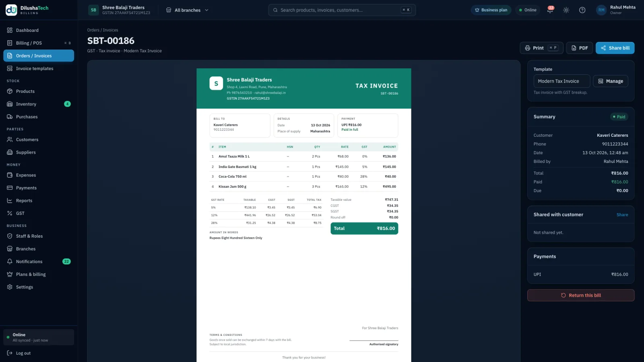Click the Business plan badge
The width and height of the screenshot is (644, 362).
coord(491,10)
